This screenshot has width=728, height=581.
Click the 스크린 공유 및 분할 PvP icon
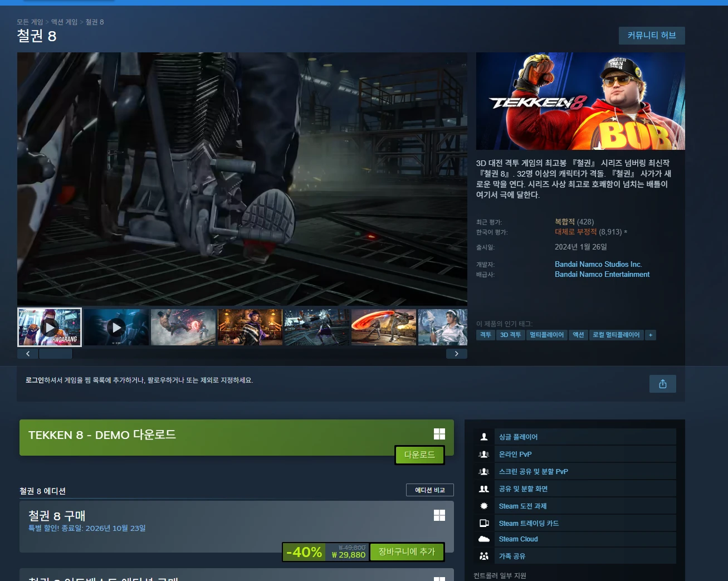[484, 471]
